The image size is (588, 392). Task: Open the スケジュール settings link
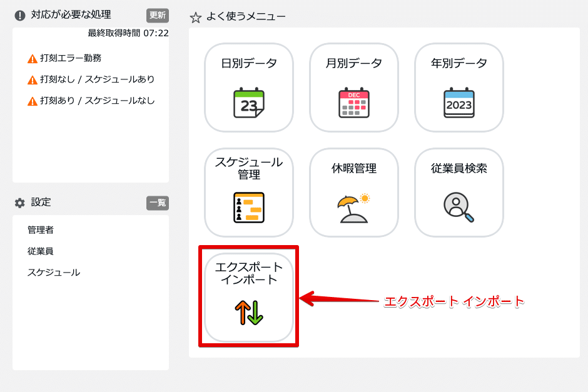[54, 273]
